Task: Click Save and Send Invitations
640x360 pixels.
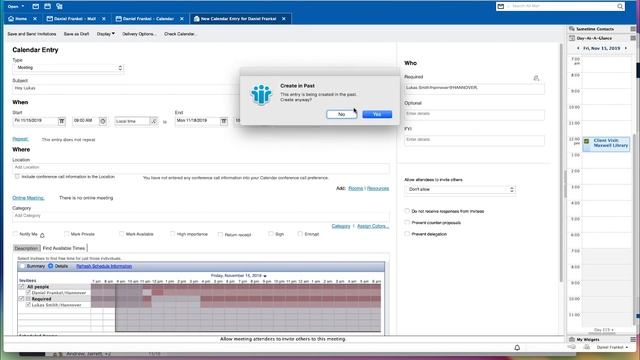Action: pos(32,34)
